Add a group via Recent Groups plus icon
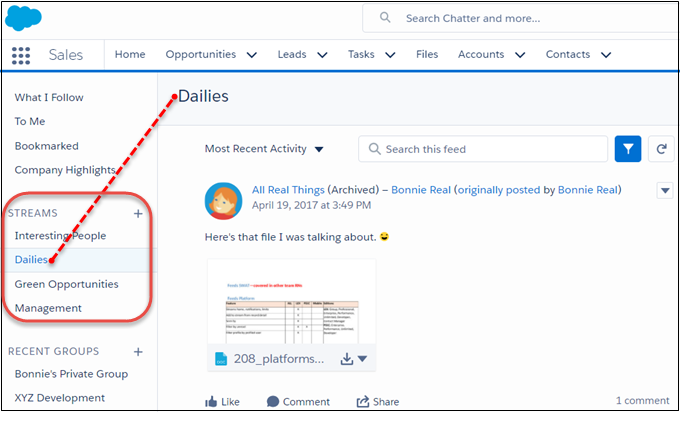 (x=138, y=352)
